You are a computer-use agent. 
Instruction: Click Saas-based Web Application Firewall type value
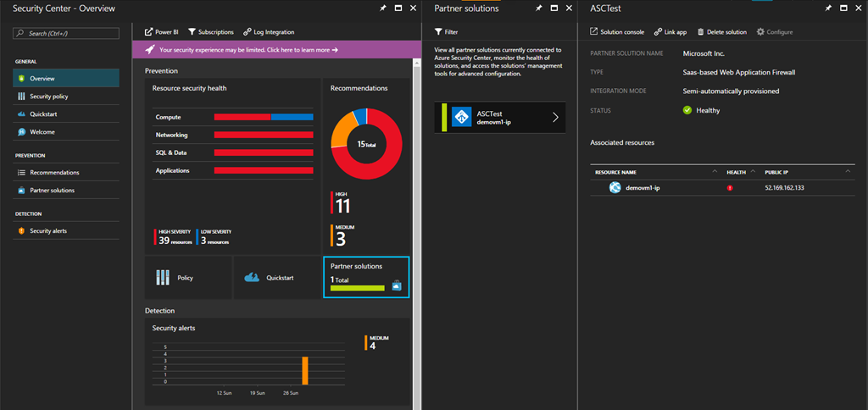point(739,72)
